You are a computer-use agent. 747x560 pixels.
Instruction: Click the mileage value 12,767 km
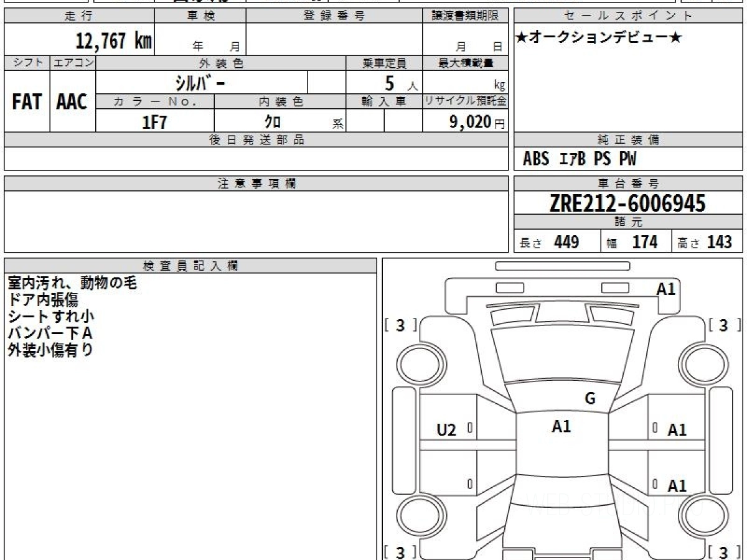tap(114, 42)
